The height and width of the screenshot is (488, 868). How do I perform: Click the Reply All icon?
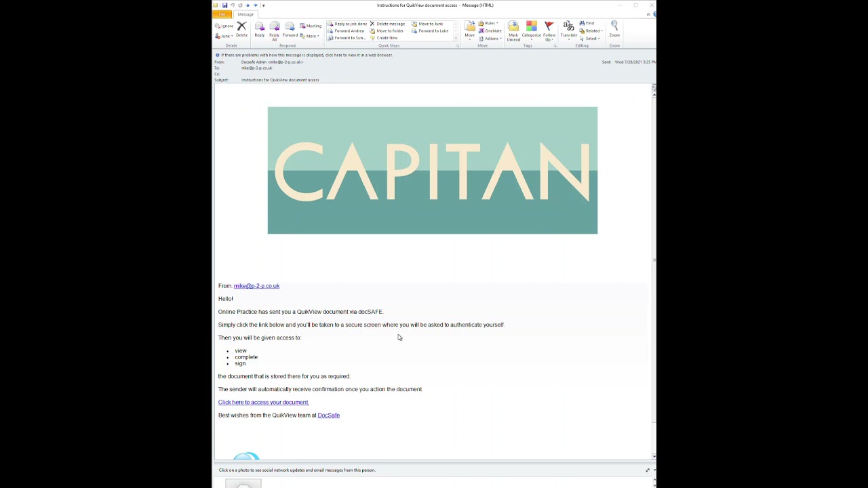tap(274, 31)
